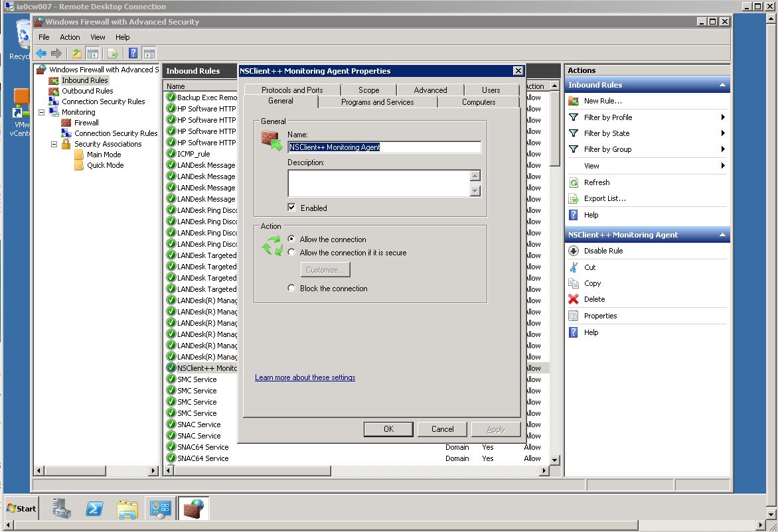Click the blue Help toolbar icon
The width and height of the screenshot is (778, 532).
pos(133,54)
